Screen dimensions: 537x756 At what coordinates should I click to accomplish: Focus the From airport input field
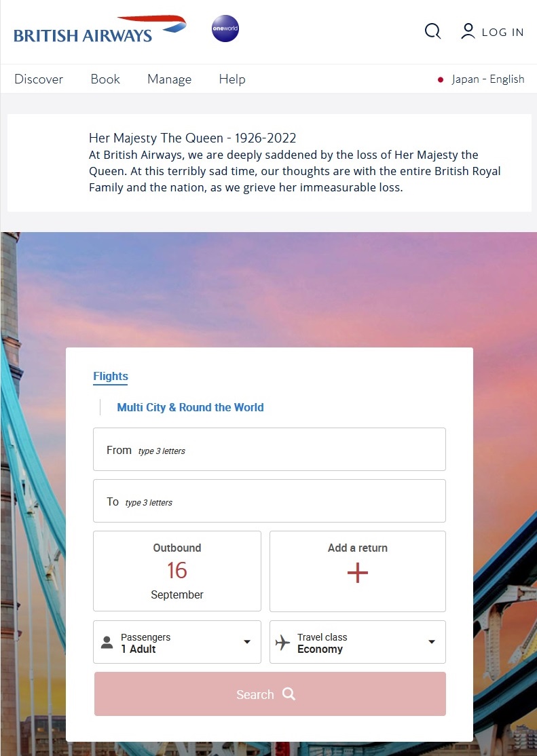coord(270,449)
